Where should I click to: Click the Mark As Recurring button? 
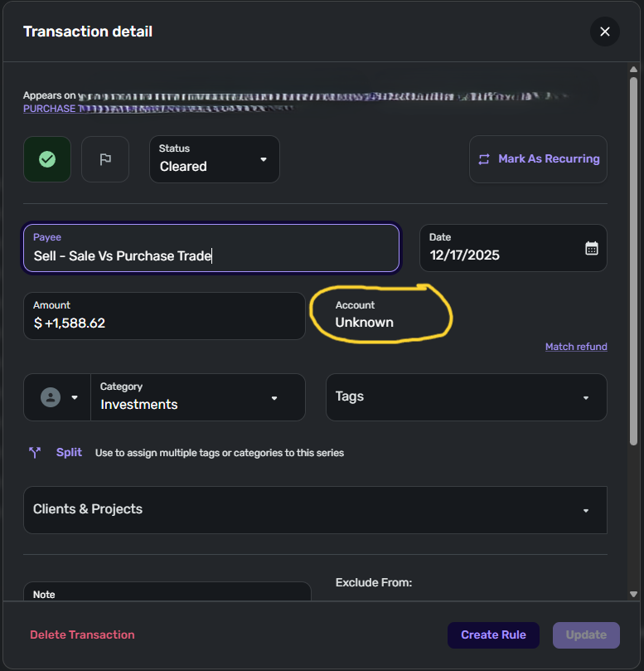(538, 159)
